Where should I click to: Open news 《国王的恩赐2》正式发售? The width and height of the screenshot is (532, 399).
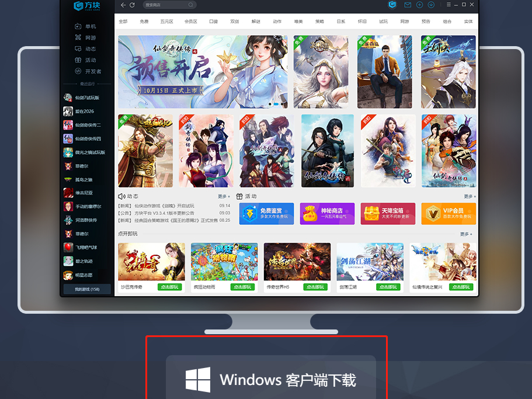(x=176, y=220)
